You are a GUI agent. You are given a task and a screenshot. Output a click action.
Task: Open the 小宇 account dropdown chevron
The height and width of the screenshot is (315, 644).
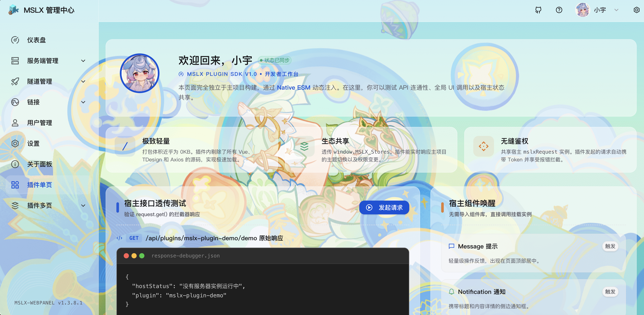[x=616, y=10]
